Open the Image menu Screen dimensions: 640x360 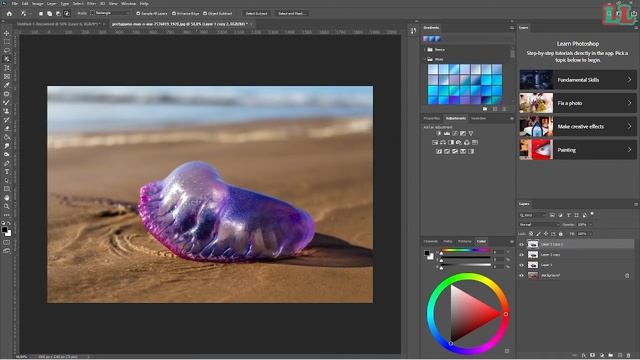click(x=38, y=3)
